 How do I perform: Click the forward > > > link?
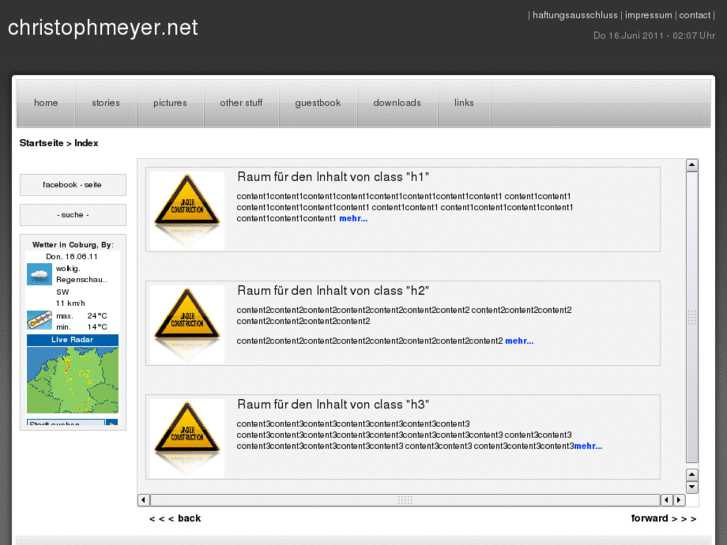[x=663, y=518]
